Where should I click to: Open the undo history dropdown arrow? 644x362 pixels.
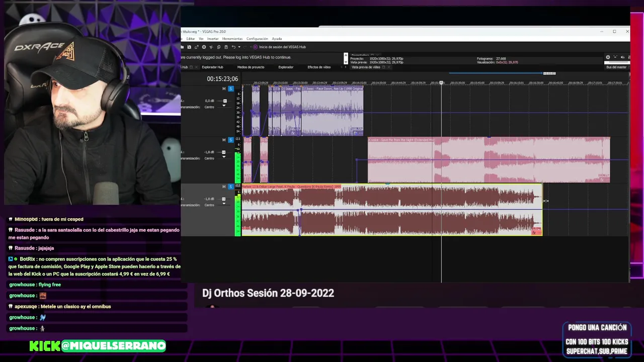[239, 47]
